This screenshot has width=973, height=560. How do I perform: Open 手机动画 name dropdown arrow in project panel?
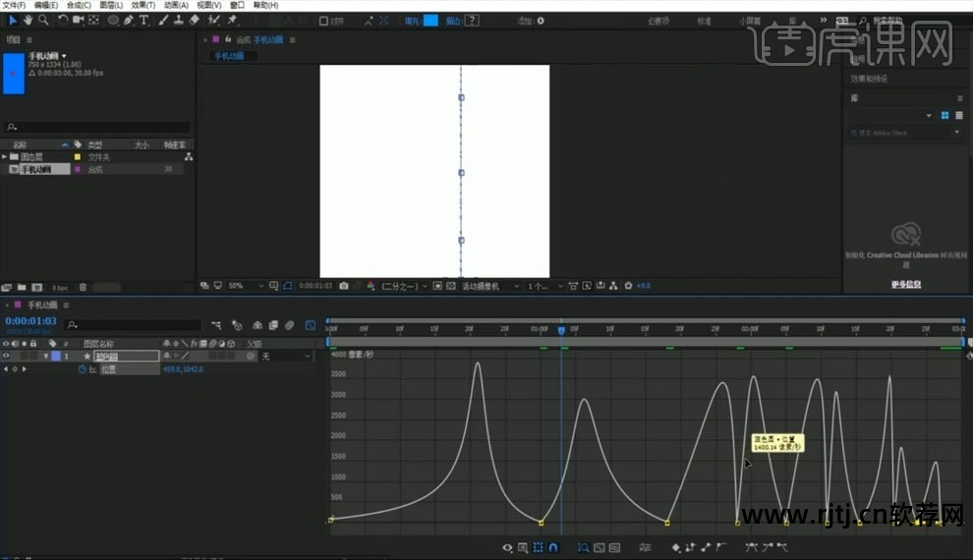coord(64,56)
